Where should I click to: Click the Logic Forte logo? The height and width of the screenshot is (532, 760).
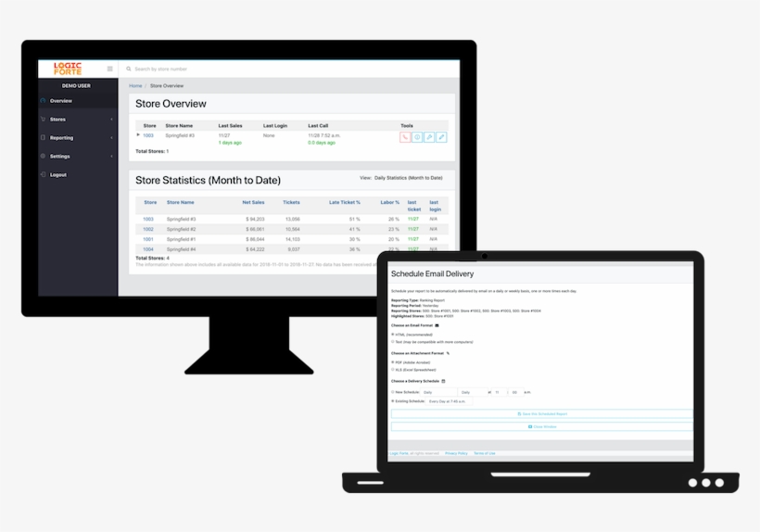coord(68,69)
